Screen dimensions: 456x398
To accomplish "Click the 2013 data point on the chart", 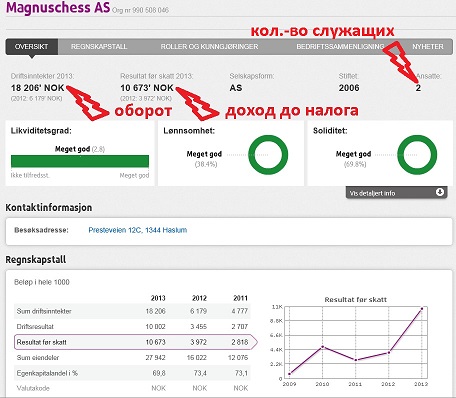I will click(x=422, y=309).
